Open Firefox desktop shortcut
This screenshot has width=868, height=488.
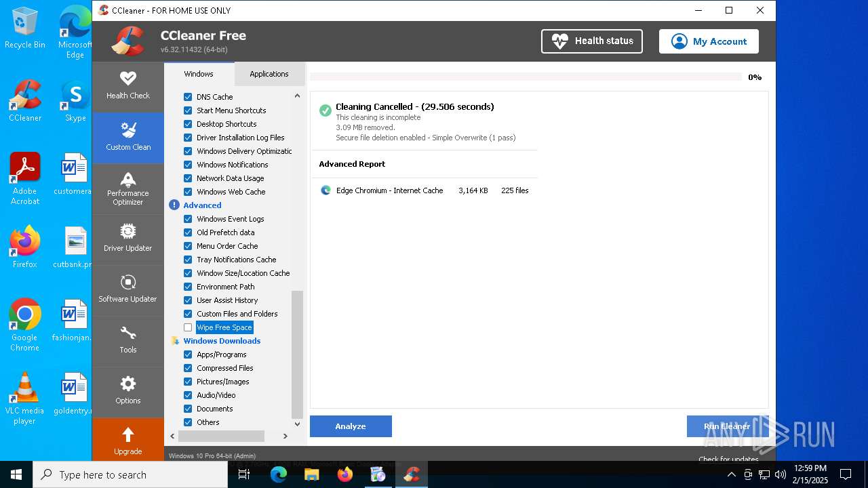(25, 247)
